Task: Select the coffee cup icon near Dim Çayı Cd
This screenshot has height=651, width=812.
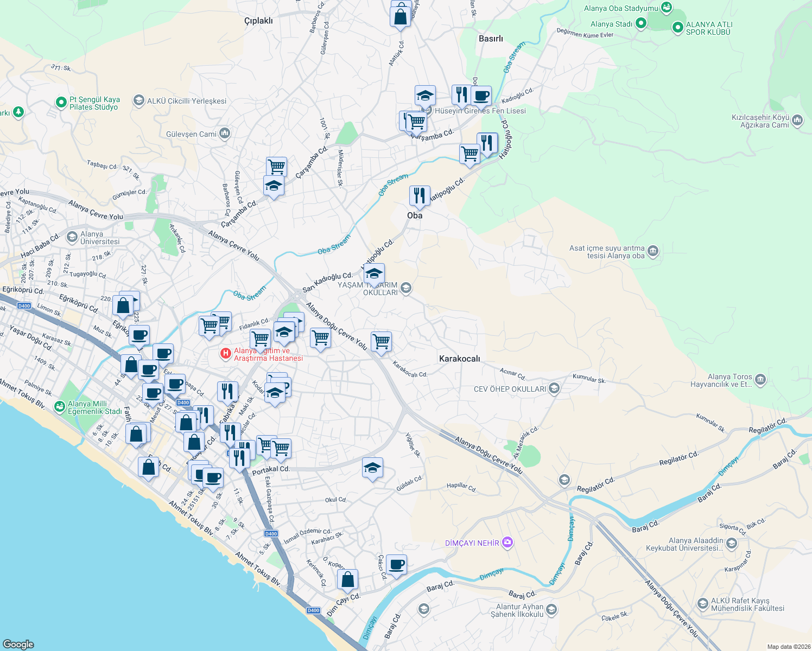Action: (x=397, y=565)
